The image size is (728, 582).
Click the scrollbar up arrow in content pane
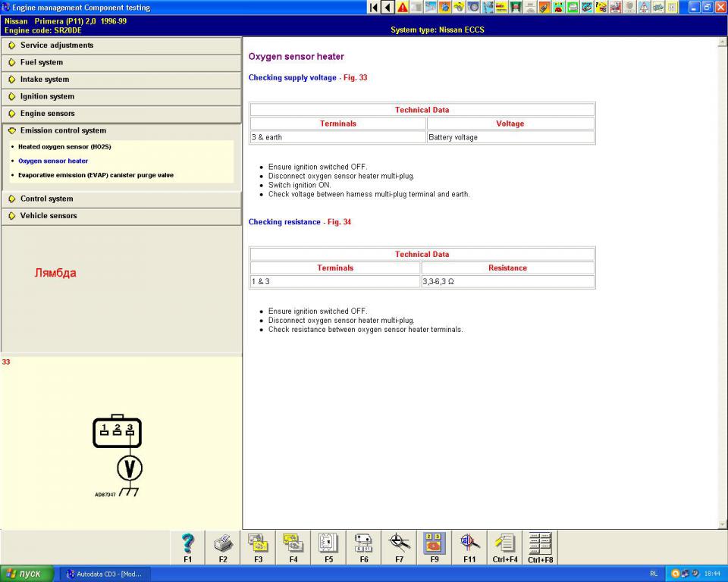pos(722,42)
